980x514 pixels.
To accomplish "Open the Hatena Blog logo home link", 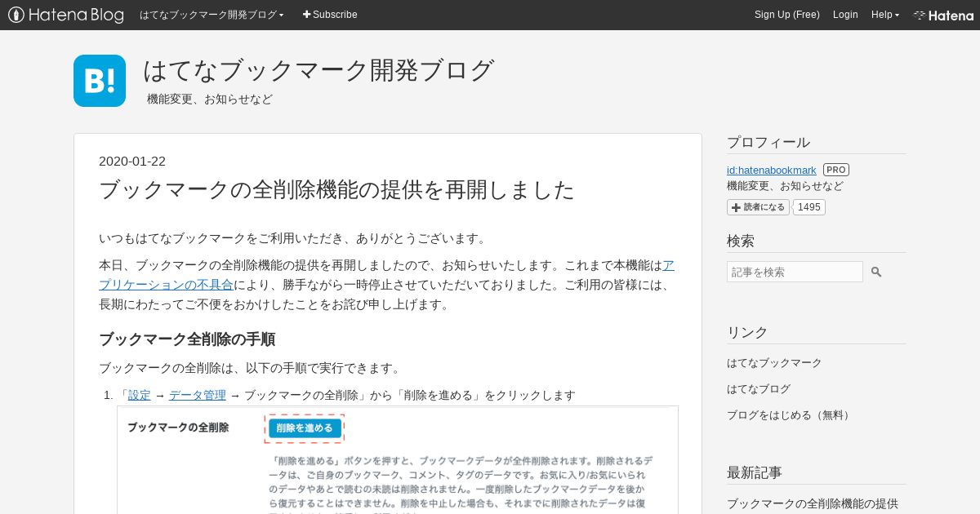I will pyautogui.click(x=66, y=15).
